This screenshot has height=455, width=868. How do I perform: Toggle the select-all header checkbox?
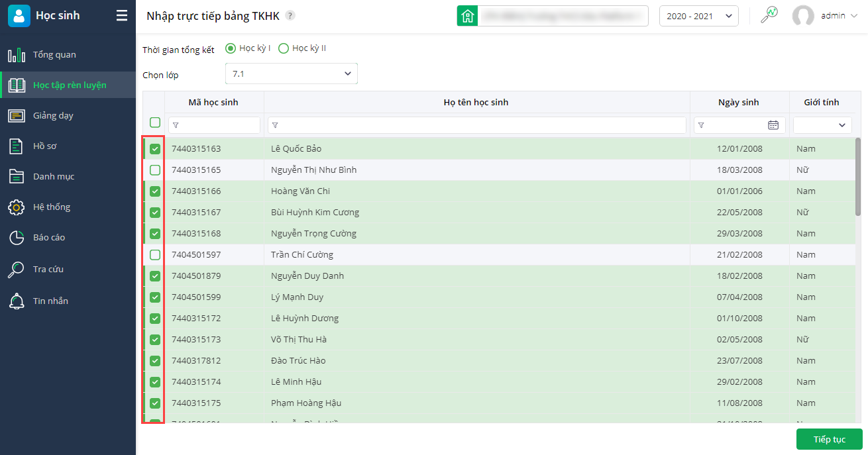tap(155, 123)
